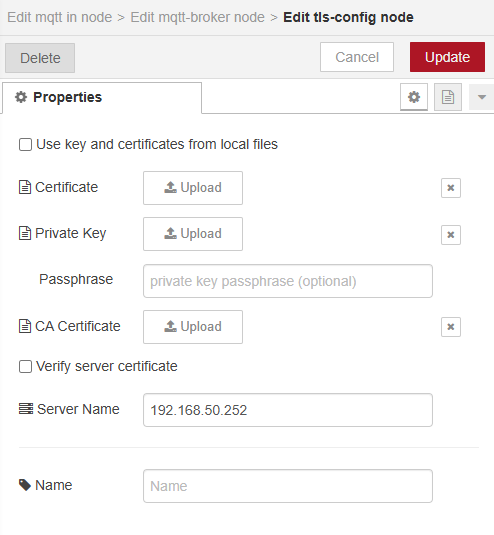Upload a Private Key file
The width and height of the screenshot is (494, 535).
[193, 234]
